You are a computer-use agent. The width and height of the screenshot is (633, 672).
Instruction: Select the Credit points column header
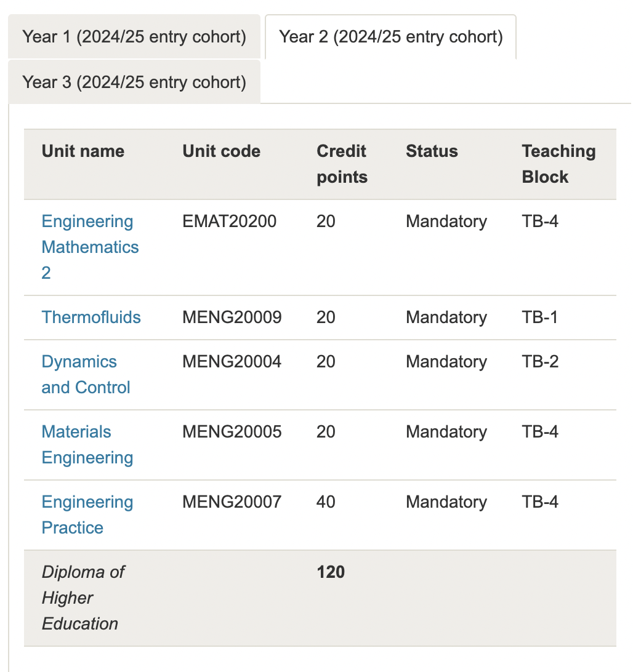coord(342,164)
